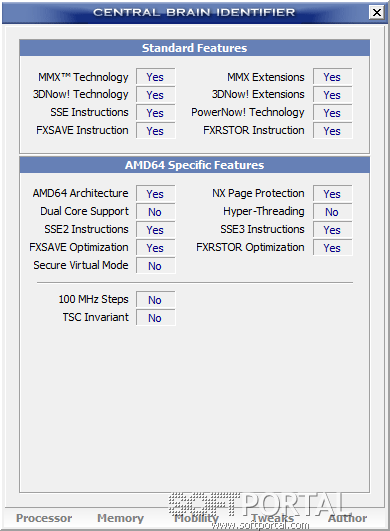This screenshot has width=390, height=531.
Task: Click the MMX Extensions value field
Action: click(332, 77)
